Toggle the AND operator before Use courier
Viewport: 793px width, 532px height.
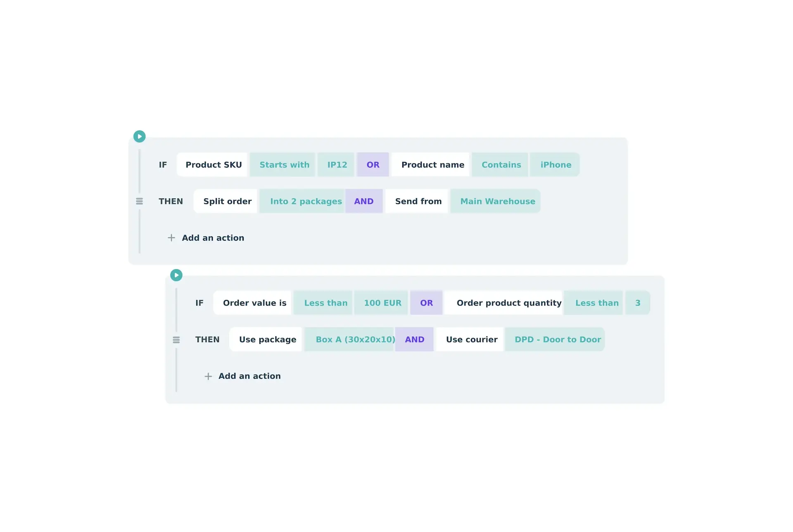click(414, 340)
